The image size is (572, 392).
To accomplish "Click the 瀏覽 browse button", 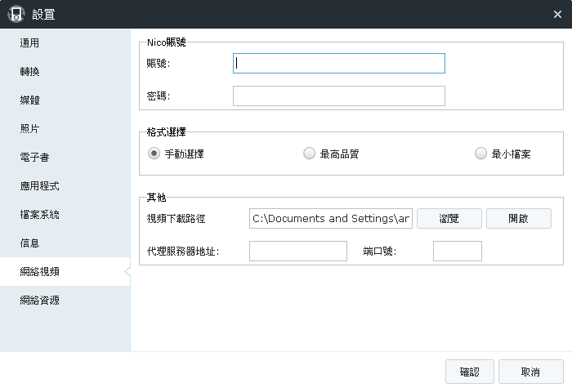I will coord(449,219).
